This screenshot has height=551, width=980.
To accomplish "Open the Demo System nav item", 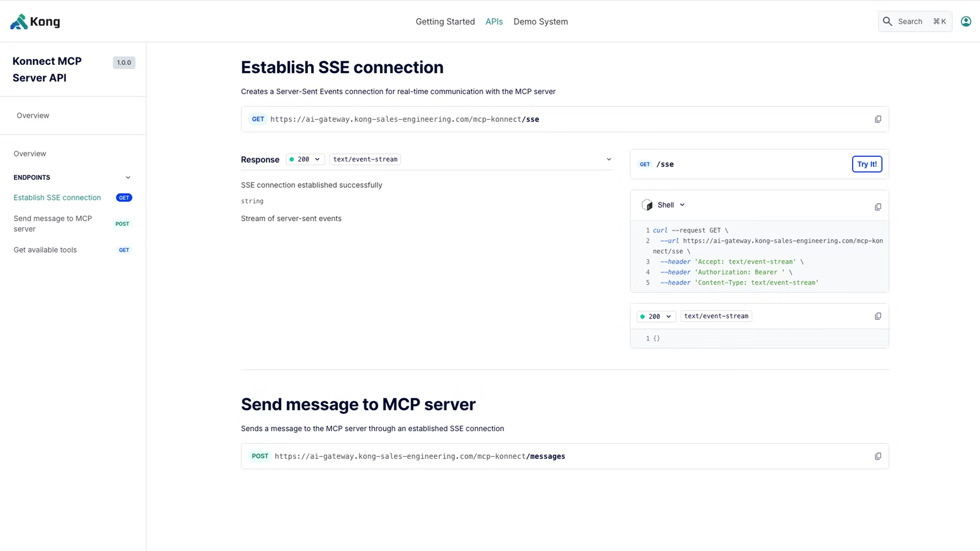I will point(540,21).
